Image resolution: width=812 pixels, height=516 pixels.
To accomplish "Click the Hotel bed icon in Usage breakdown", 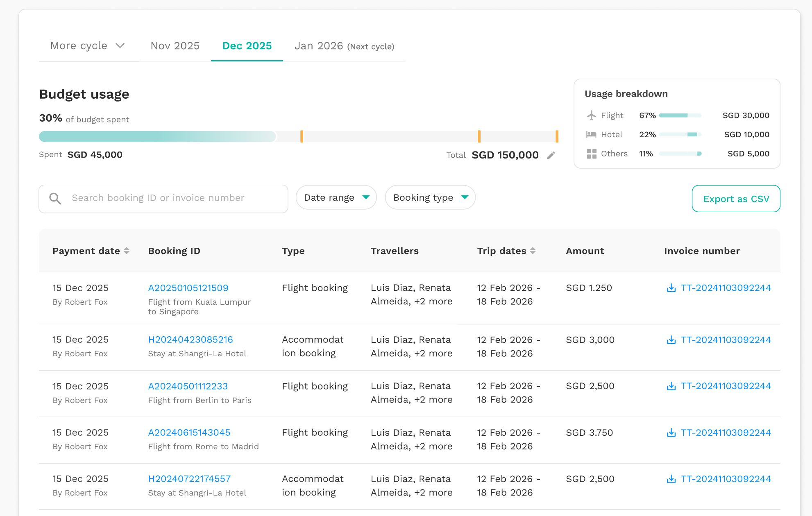I will pos(591,134).
